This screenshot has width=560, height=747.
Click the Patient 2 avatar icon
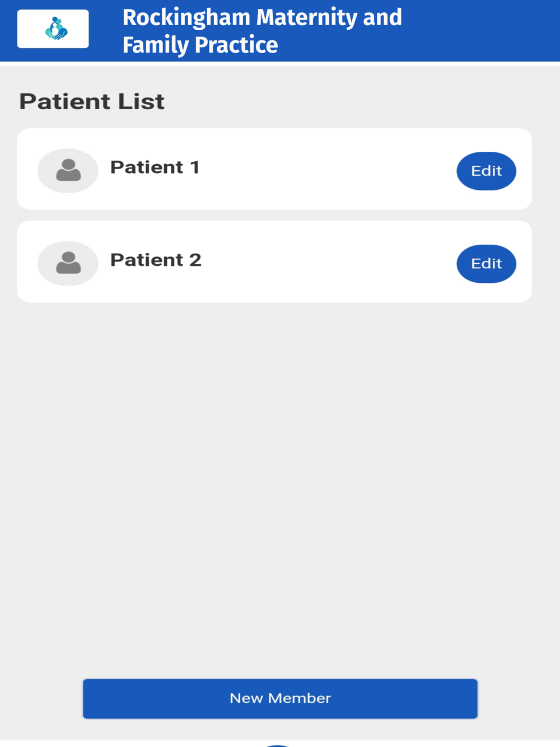[x=68, y=263]
